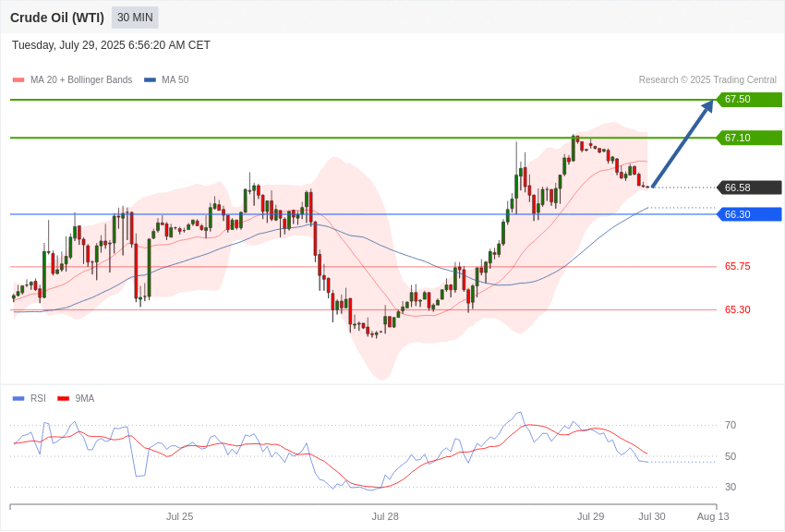The width and height of the screenshot is (785, 532).
Task: Click the red 65.75 support label
Action: point(738,266)
